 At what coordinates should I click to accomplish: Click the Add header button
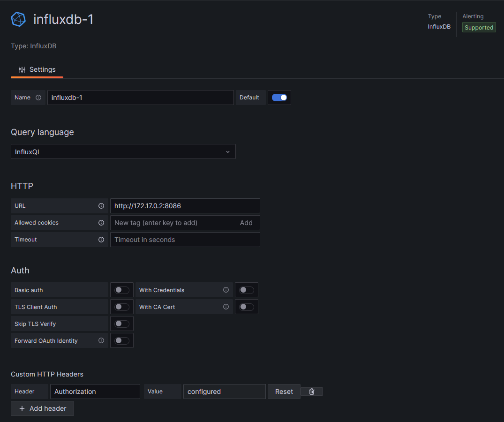pyautogui.click(x=42, y=408)
